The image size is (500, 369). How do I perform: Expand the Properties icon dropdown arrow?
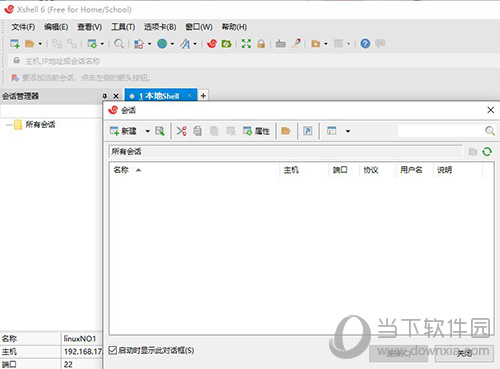[102, 44]
